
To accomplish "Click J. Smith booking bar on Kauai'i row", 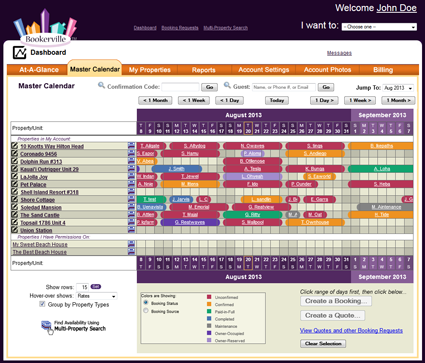I will click(x=177, y=169).
